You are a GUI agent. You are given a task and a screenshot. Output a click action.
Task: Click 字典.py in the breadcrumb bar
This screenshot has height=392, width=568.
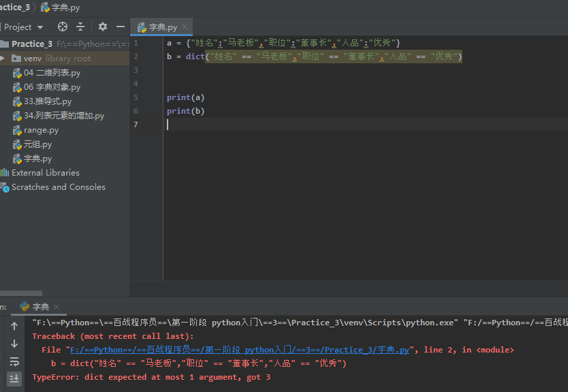coord(61,7)
